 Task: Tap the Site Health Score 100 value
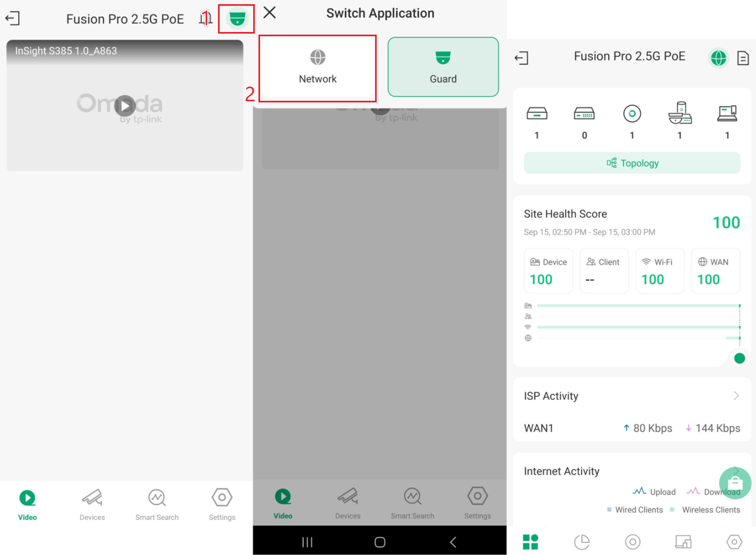pyautogui.click(x=726, y=223)
